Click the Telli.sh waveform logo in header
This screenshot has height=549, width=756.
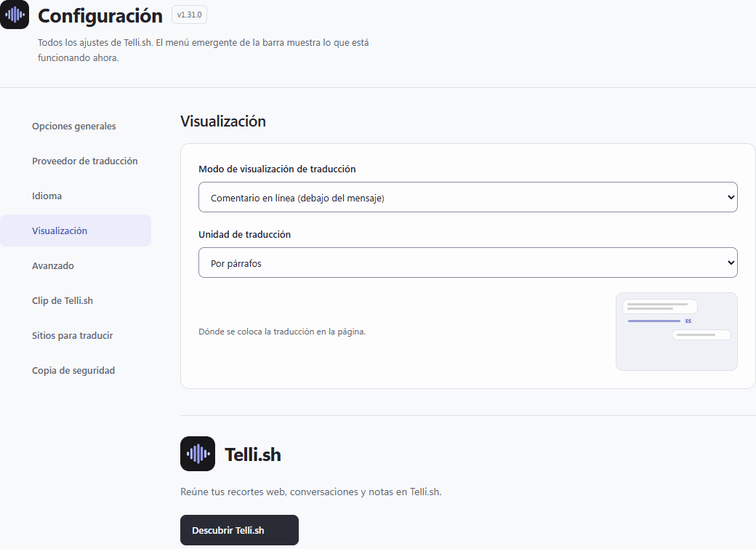click(15, 15)
